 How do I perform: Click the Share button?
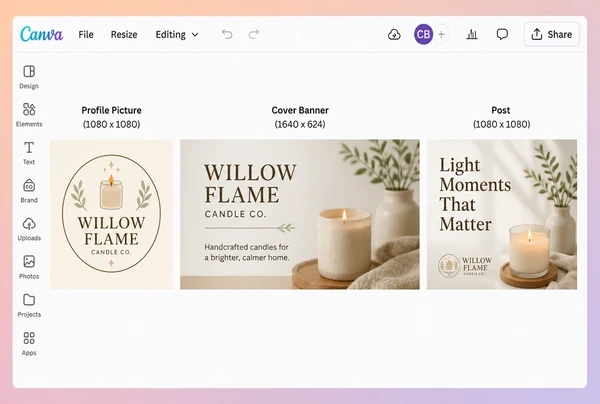[x=551, y=34]
